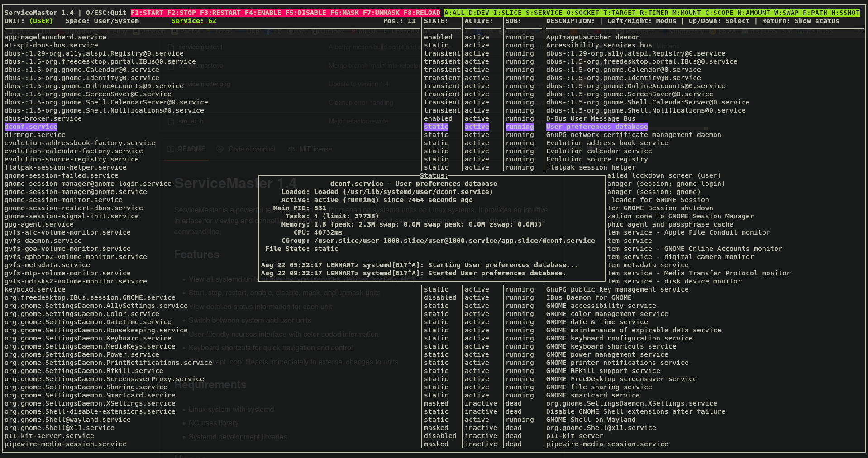Select the highlighted dconf.service row
The image size is (868, 458).
[31, 127]
